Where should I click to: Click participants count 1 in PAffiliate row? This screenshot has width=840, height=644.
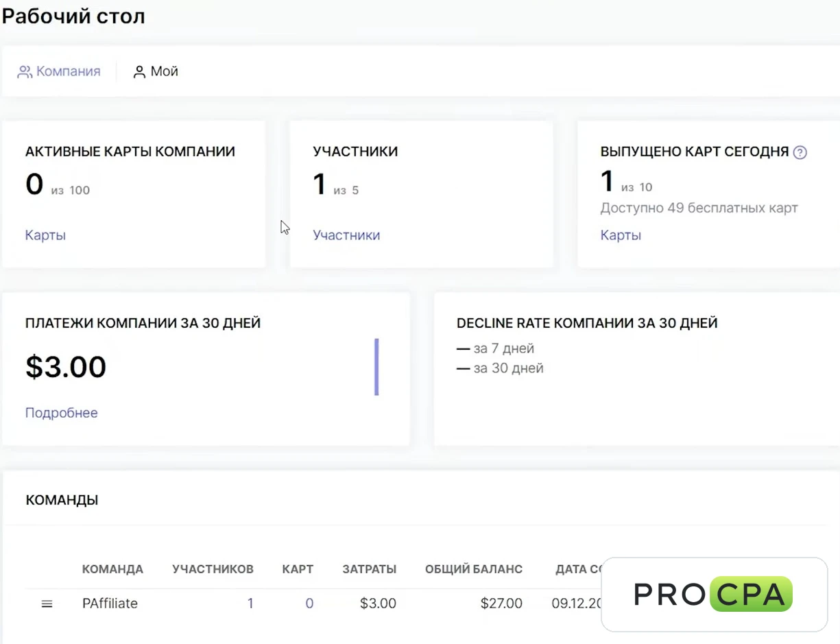pos(250,604)
